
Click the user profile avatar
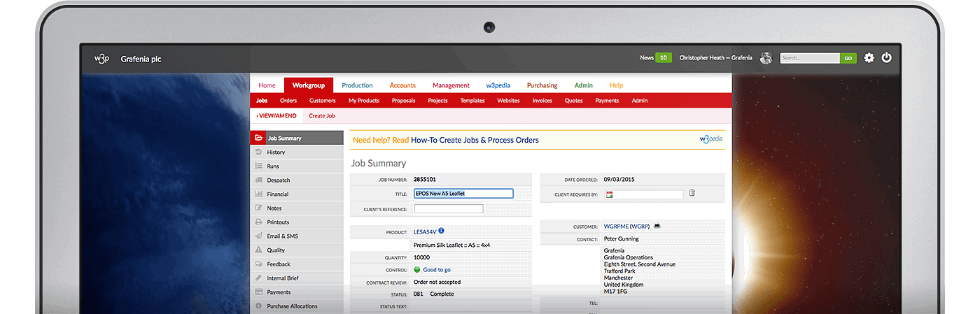766,58
